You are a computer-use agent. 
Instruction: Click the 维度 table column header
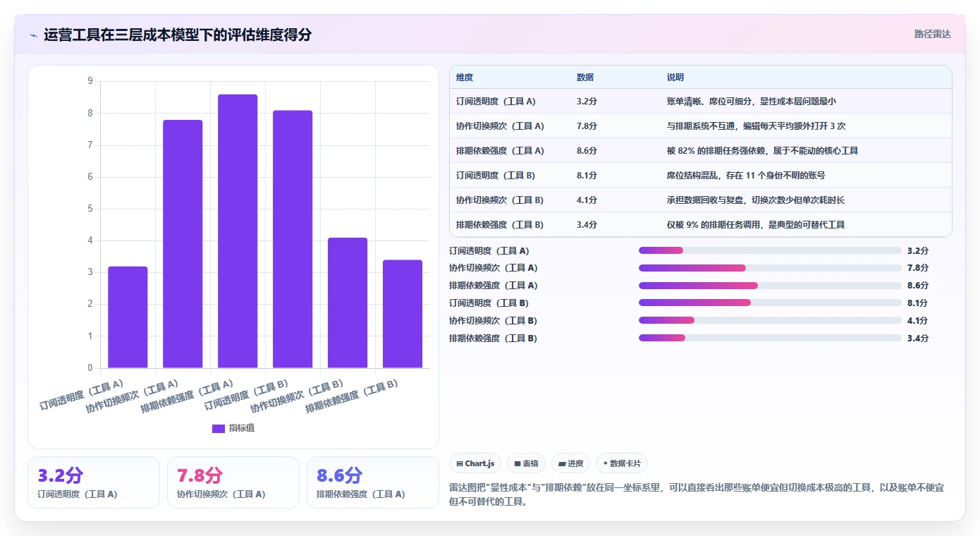click(x=465, y=78)
